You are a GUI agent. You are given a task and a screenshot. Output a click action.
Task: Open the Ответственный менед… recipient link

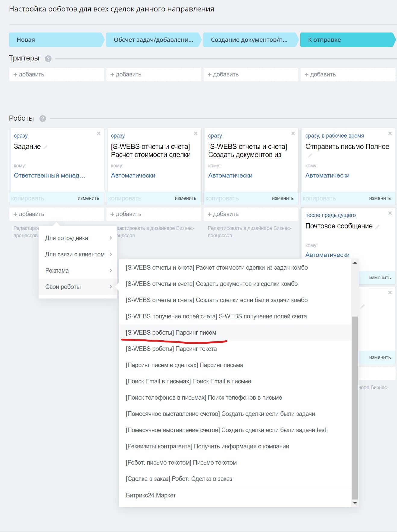coord(50,175)
